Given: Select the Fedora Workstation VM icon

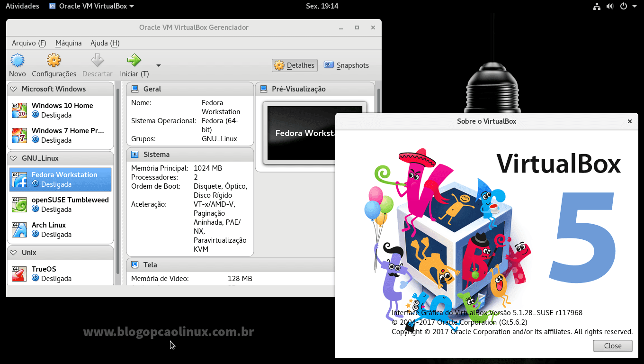Looking at the screenshot, I should (19, 180).
